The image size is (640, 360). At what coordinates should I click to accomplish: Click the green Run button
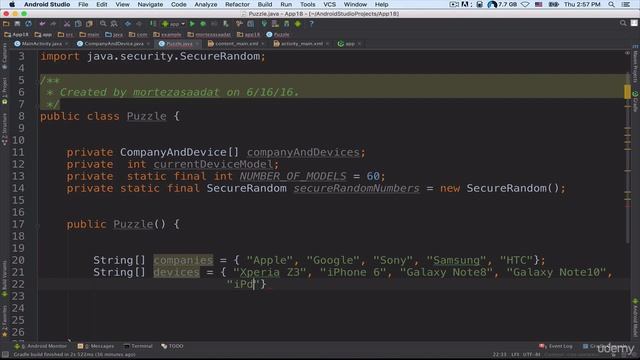tap(192, 24)
